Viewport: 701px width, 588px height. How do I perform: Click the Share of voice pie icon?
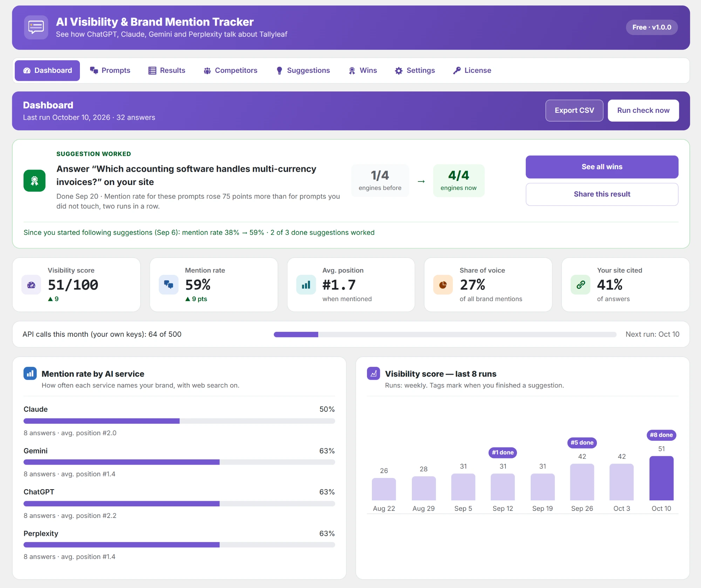(443, 285)
